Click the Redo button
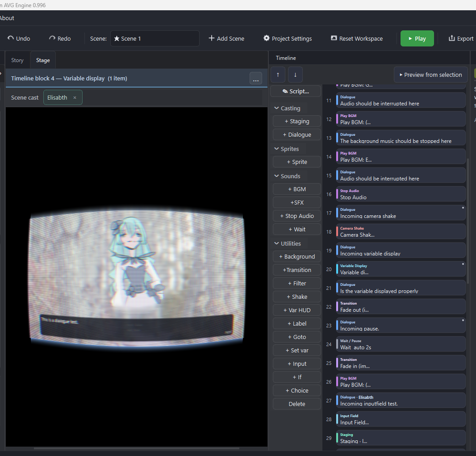The width and height of the screenshot is (476, 456). pos(60,38)
